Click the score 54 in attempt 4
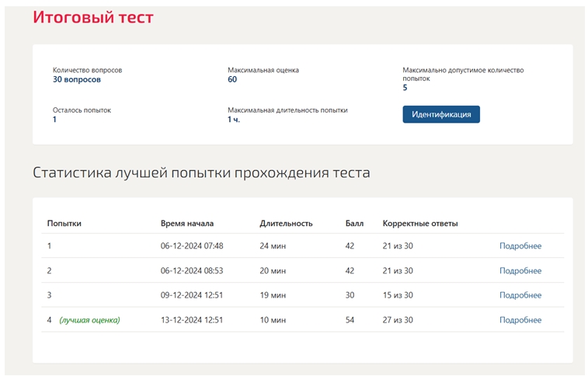This screenshot has width=588, height=376. tap(350, 320)
